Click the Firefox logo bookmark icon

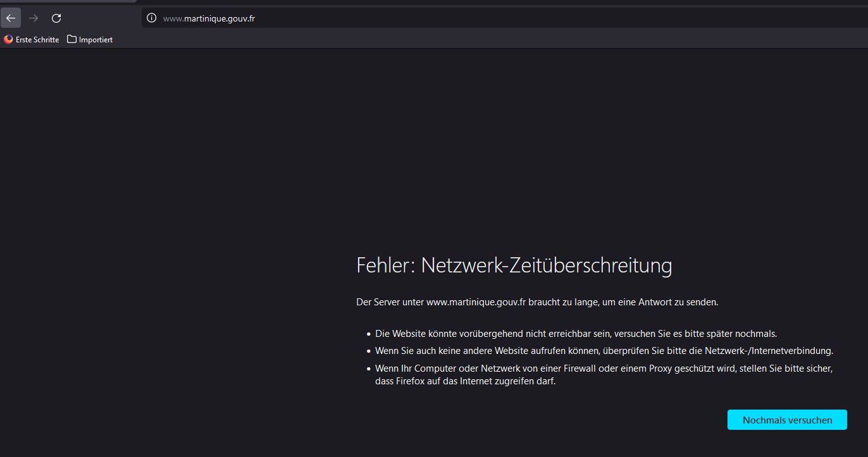coord(8,39)
